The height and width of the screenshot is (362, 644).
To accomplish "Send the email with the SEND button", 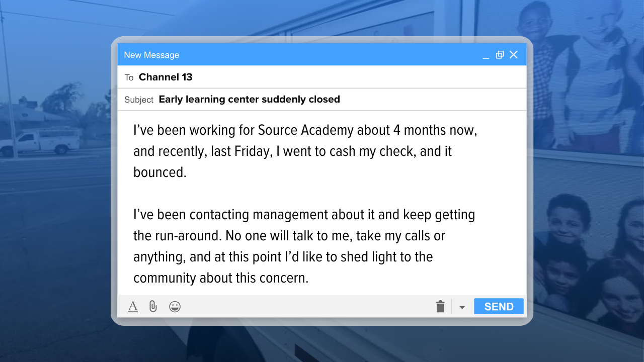I will tap(499, 306).
